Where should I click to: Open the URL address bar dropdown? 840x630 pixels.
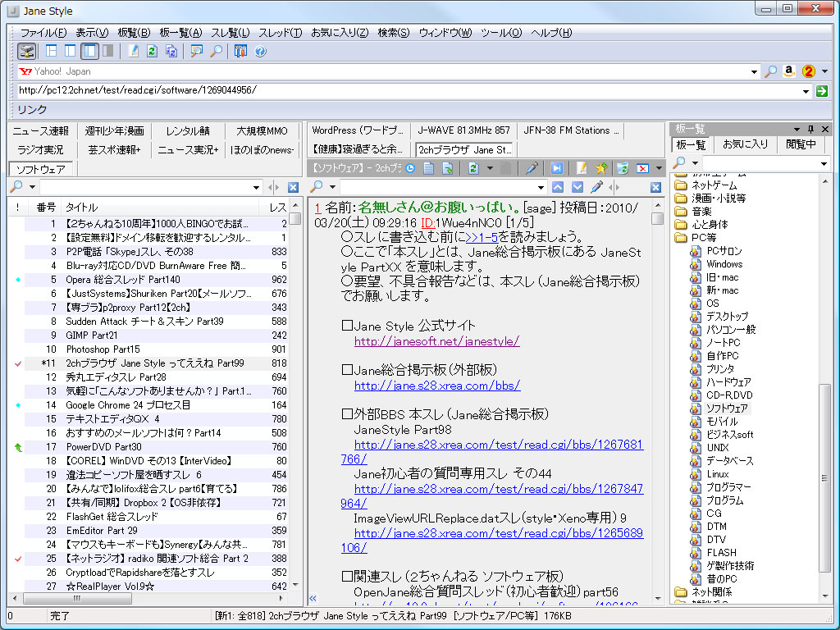pyautogui.click(x=807, y=91)
